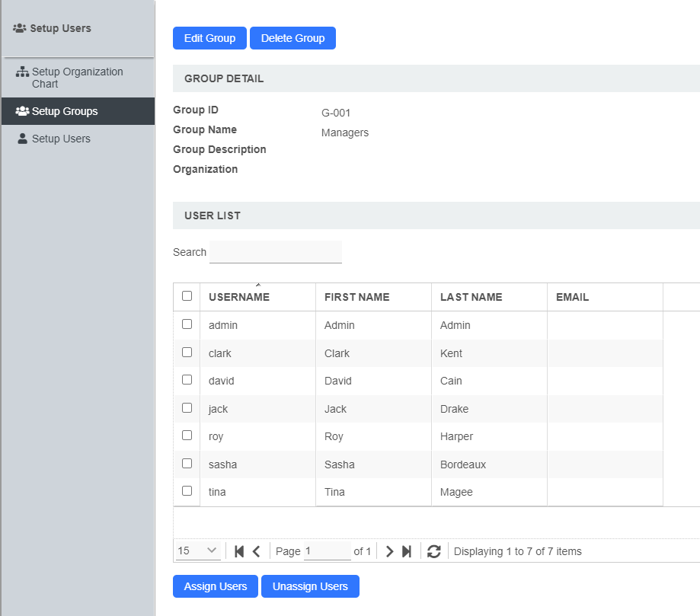Open Setup Groups in sidebar
This screenshot has height=616, width=700.
(65, 111)
